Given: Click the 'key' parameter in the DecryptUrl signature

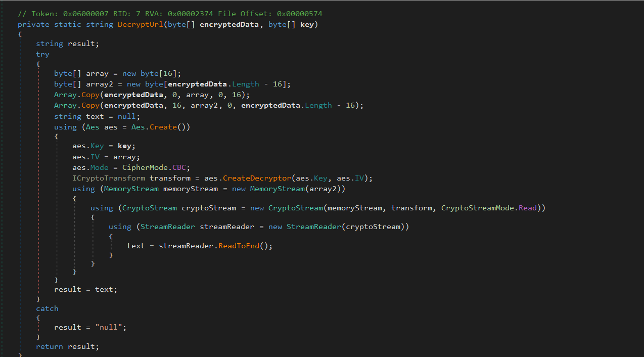Looking at the screenshot, I should (307, 24).
